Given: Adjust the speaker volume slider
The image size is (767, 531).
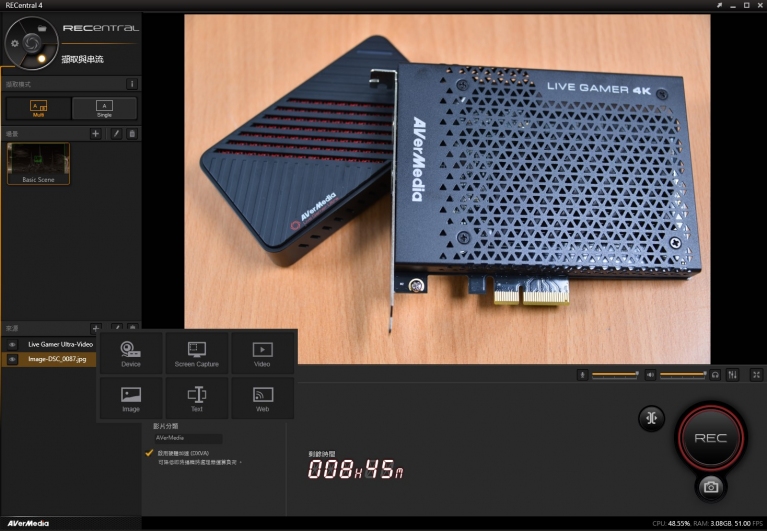Looking at the screenshot, I should (x=683, y=375).
